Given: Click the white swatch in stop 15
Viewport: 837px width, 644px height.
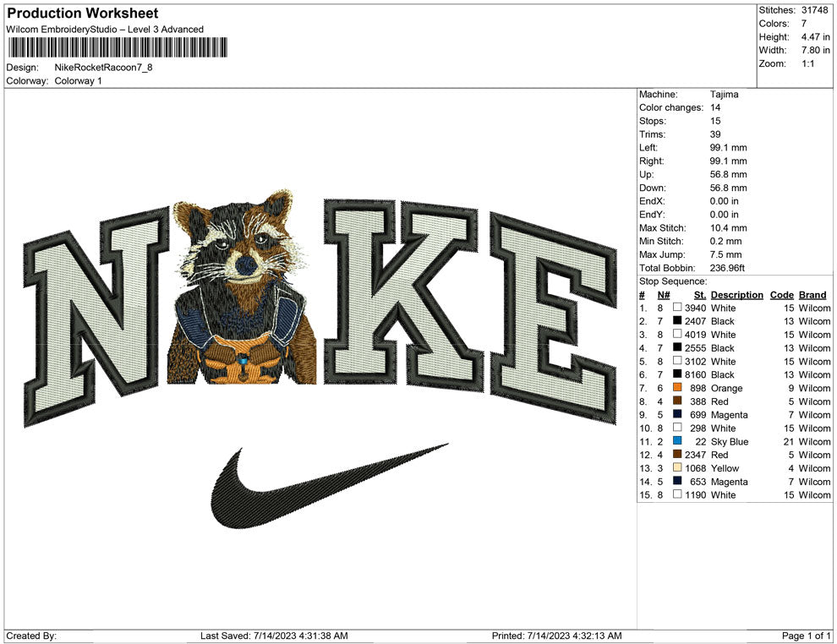Looking at the screenshot, I should point(677,494).
